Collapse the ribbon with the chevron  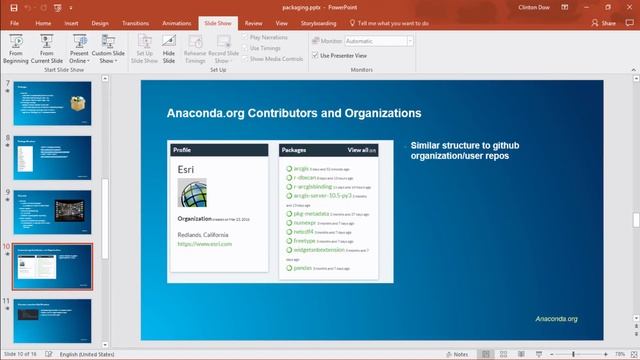click(x=634, y=70)
